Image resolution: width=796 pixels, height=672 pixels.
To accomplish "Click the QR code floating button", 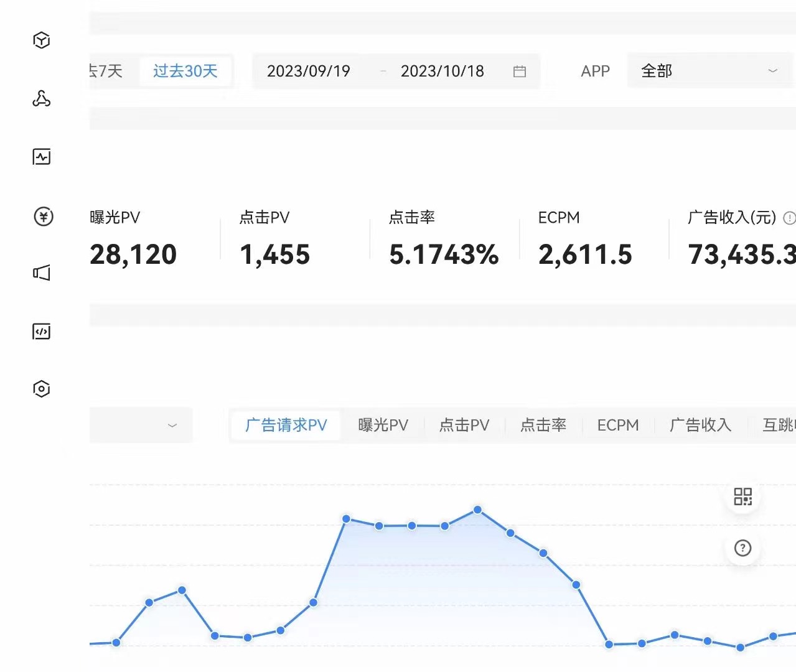I will [x=742, y=497].
